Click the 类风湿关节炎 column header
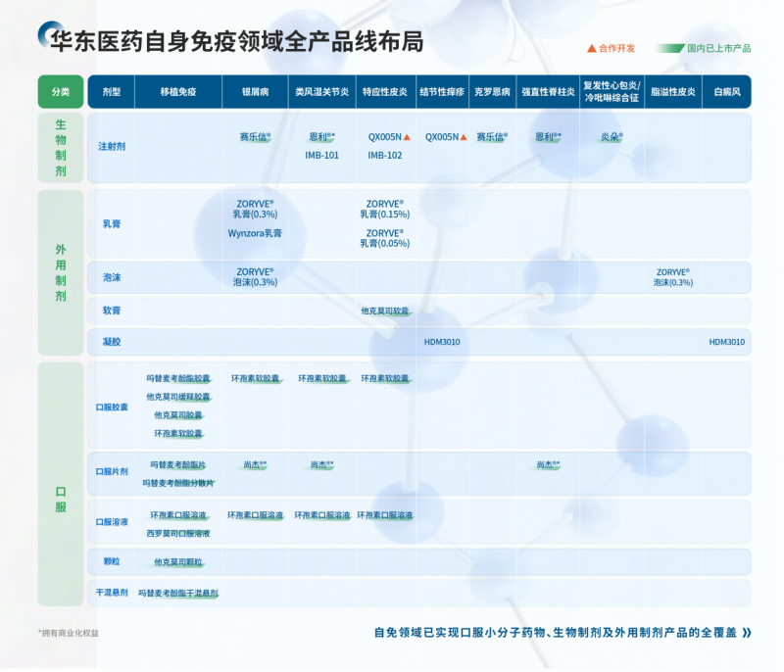Image resolution: width=784 pixels, height=672 pixels. point(322,92)
